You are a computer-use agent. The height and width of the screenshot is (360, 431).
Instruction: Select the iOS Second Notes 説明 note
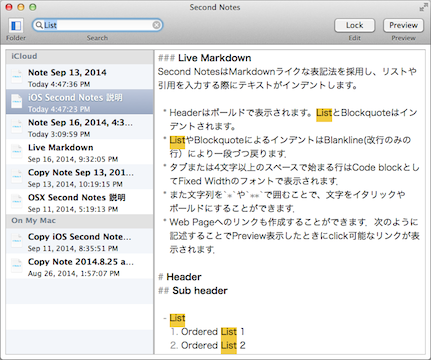79,102
